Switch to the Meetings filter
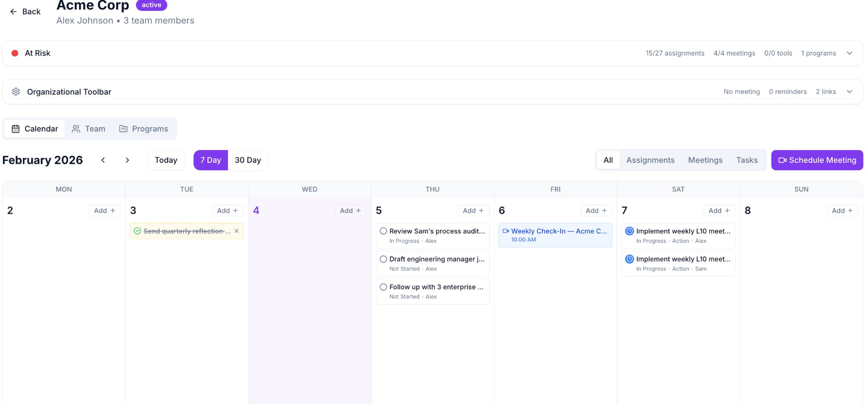868x404 pixels. pos(705,160)
